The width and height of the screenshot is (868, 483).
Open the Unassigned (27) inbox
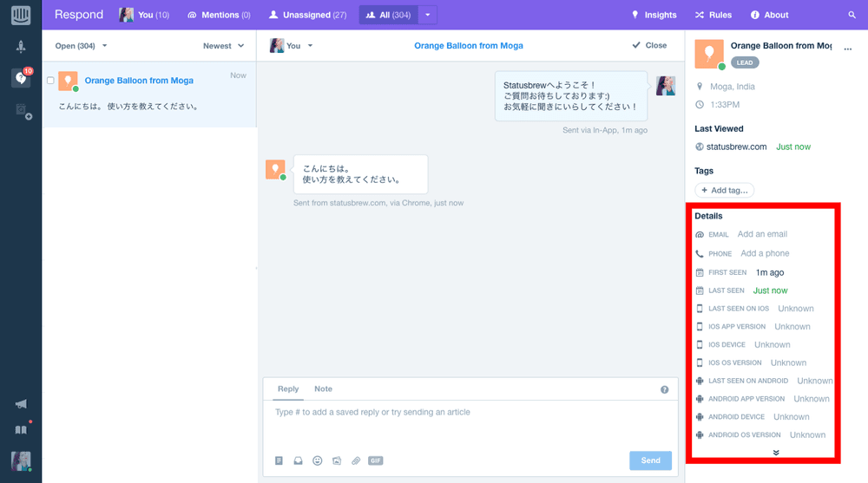(307, 15)
